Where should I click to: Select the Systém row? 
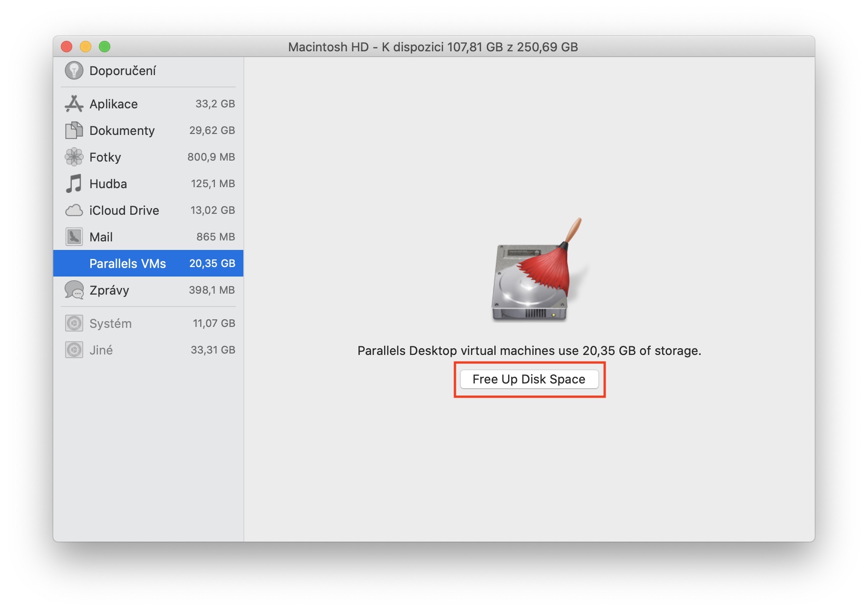click(148, 323)
